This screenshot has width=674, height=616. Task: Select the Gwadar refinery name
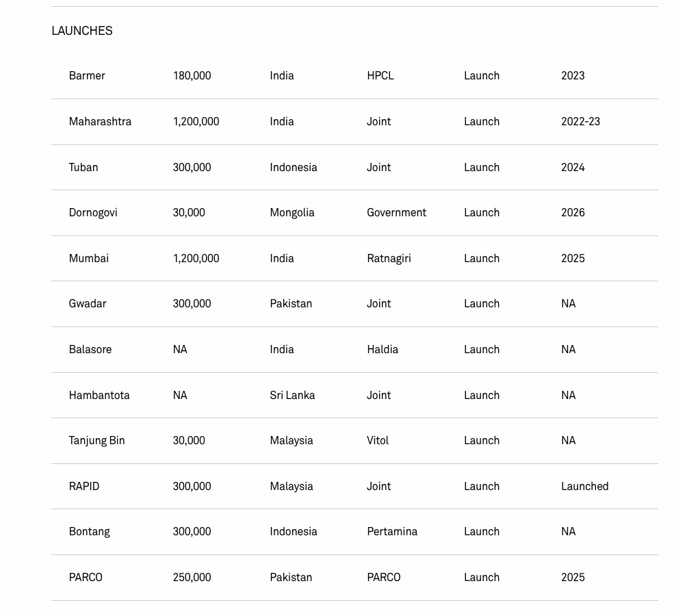click(x=88, y=304)
